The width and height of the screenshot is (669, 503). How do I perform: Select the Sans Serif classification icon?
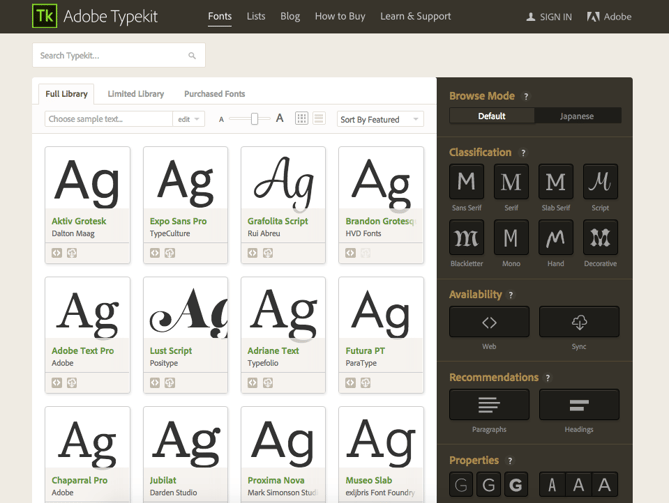[x=466, y=182]
